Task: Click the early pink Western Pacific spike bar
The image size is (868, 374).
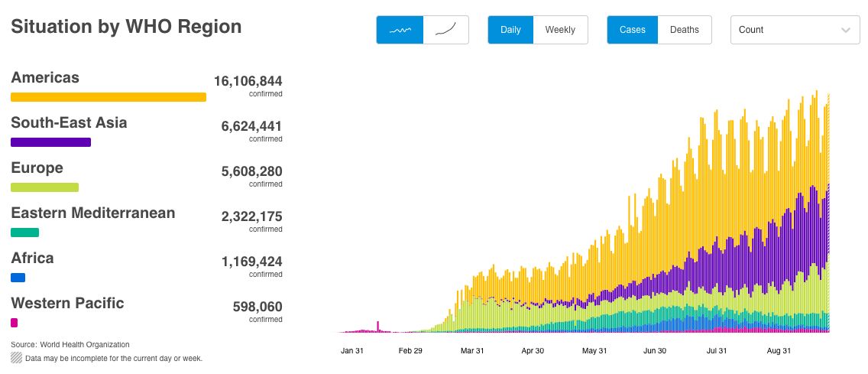Action: [x=378, y=327]
